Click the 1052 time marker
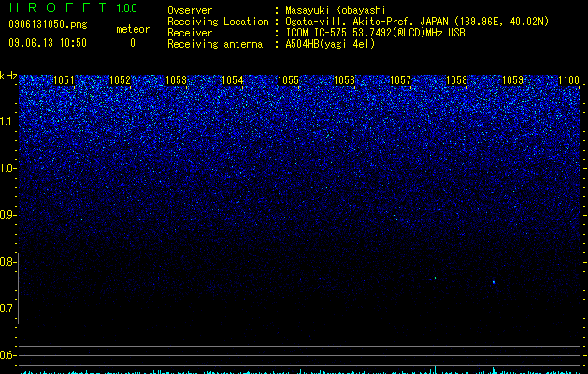 click(x=120, y=80)
